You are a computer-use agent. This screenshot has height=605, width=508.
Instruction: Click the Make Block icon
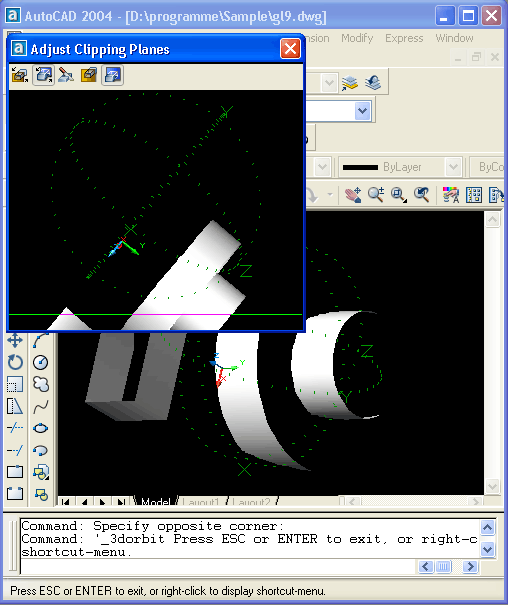[x=41, y=493]
